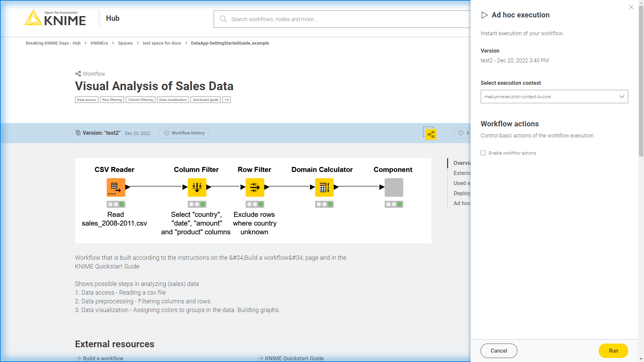Enable workflow actions checkbox

[483, 153]
